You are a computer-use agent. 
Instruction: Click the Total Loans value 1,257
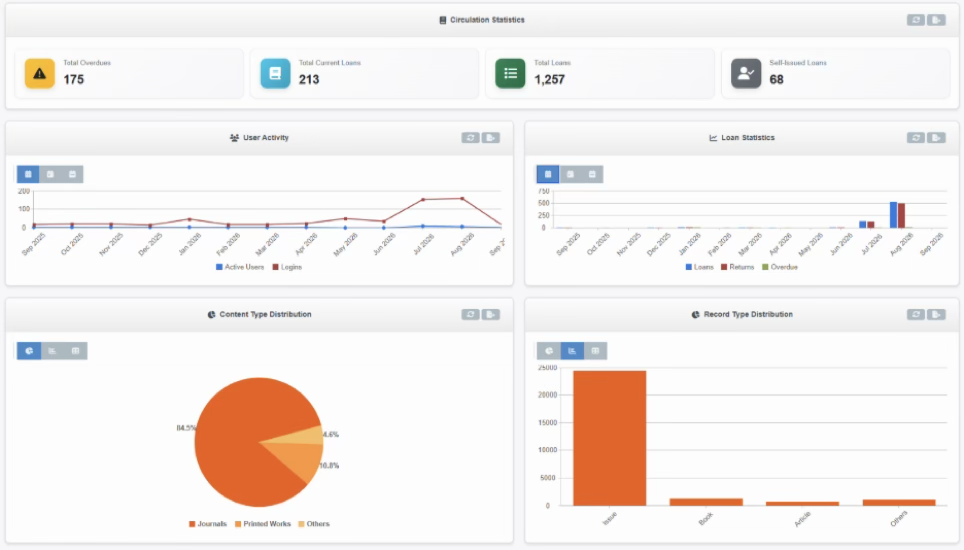550,80
